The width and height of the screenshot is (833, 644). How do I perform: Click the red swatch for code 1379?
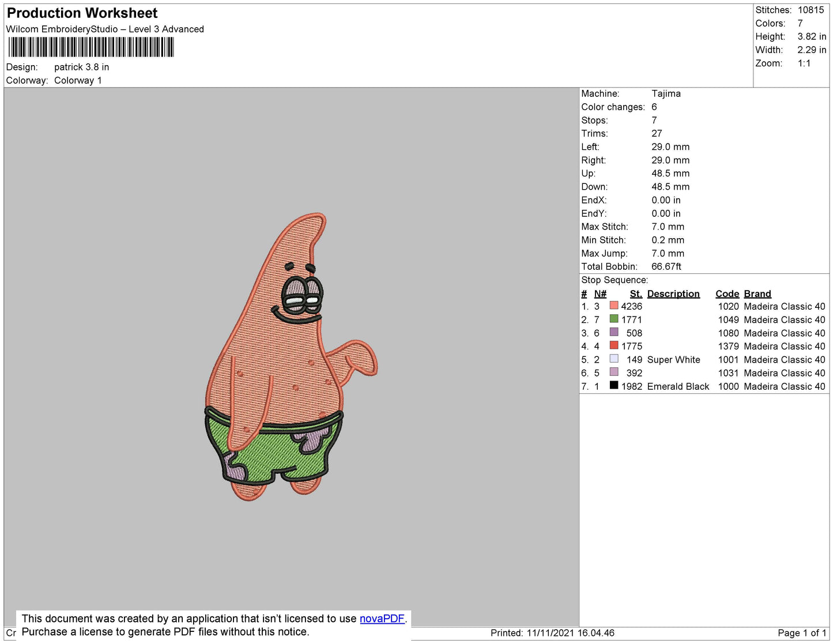[x=614, y=345]
